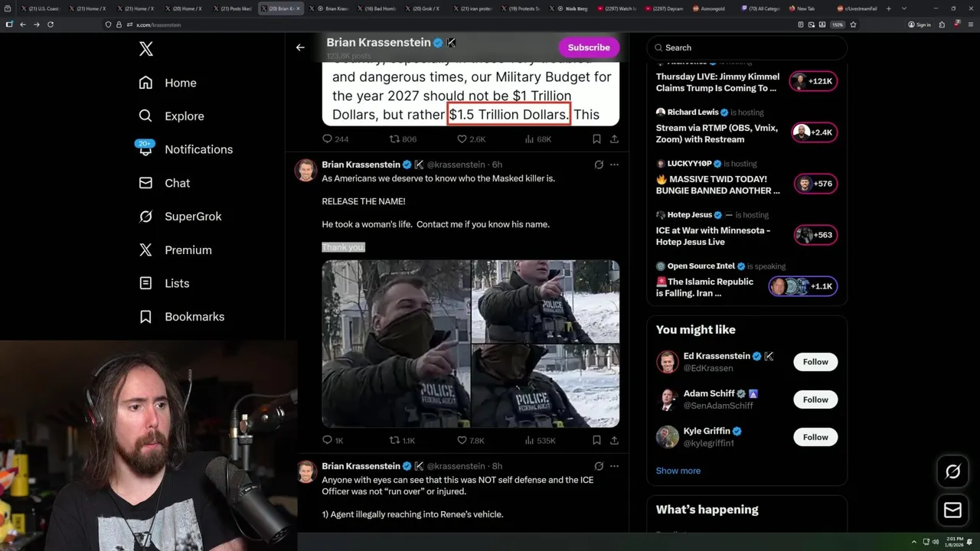
Task: Open top-right photo of agent pointing
Action: 546,302
